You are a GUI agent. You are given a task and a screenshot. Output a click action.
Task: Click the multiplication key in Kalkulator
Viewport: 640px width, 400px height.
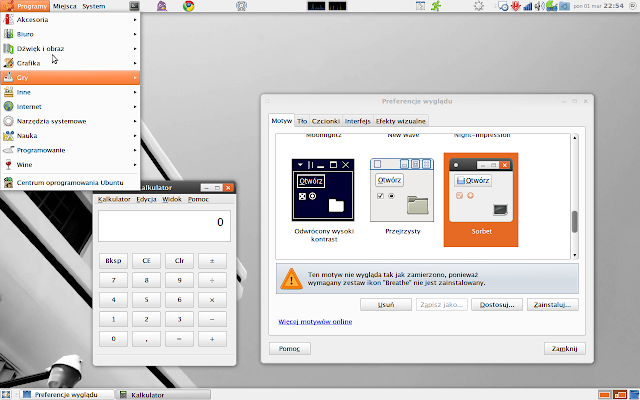coord(212,300)
